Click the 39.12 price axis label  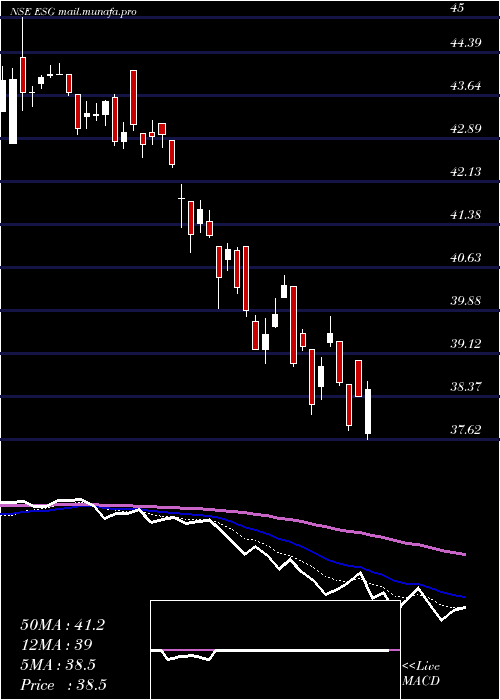click(x=466, y=344)
